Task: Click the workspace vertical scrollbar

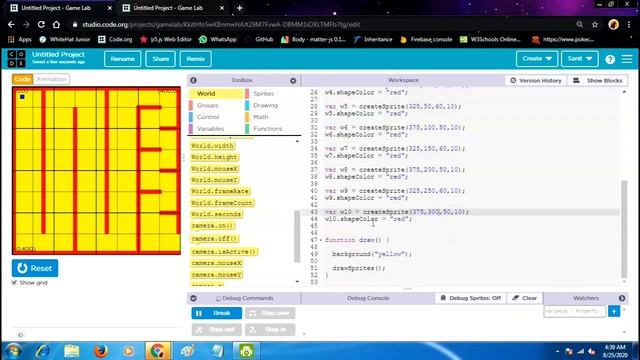Action: pyautogui.click(x=624, y=229)
